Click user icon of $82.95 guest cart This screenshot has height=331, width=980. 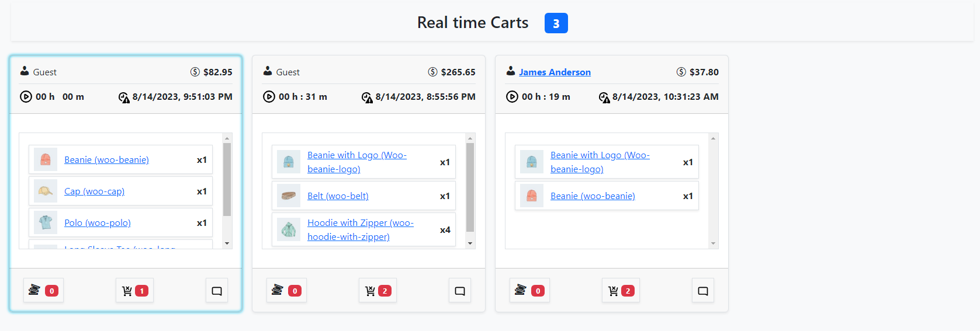(x=25, y=71)
